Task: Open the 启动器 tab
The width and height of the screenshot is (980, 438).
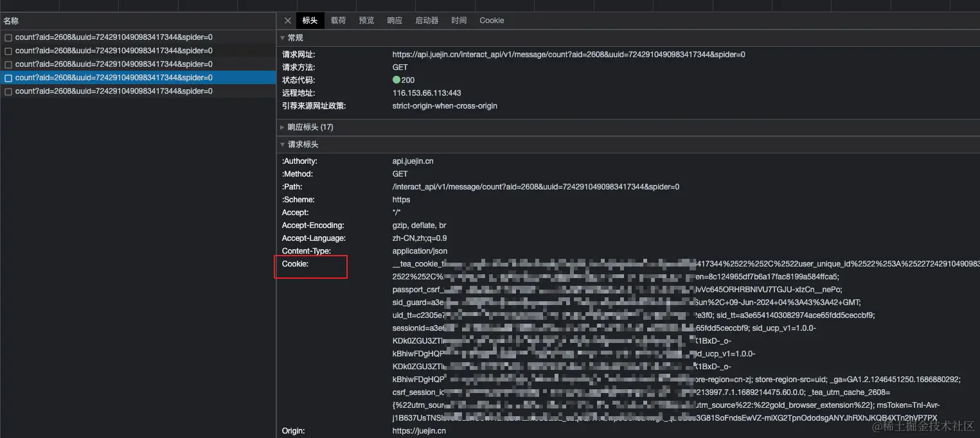Action: pyautogui.click(x=427, y=21)
